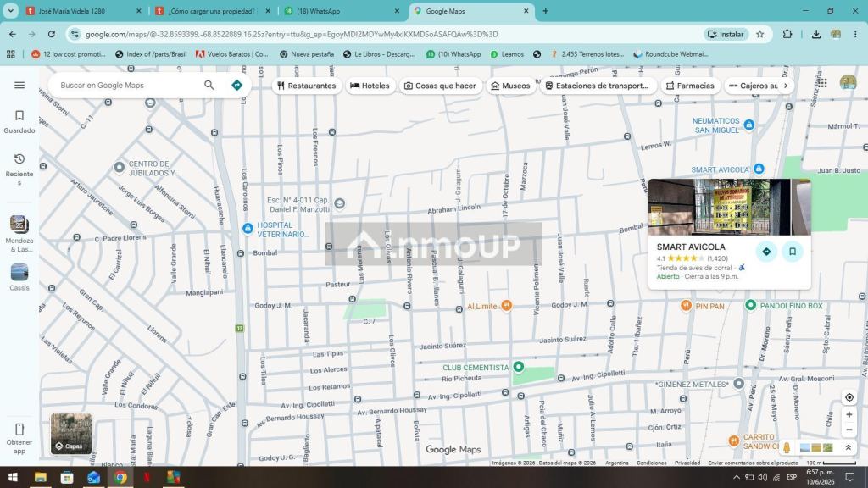Open the tab search dropdown

[10, 11]
